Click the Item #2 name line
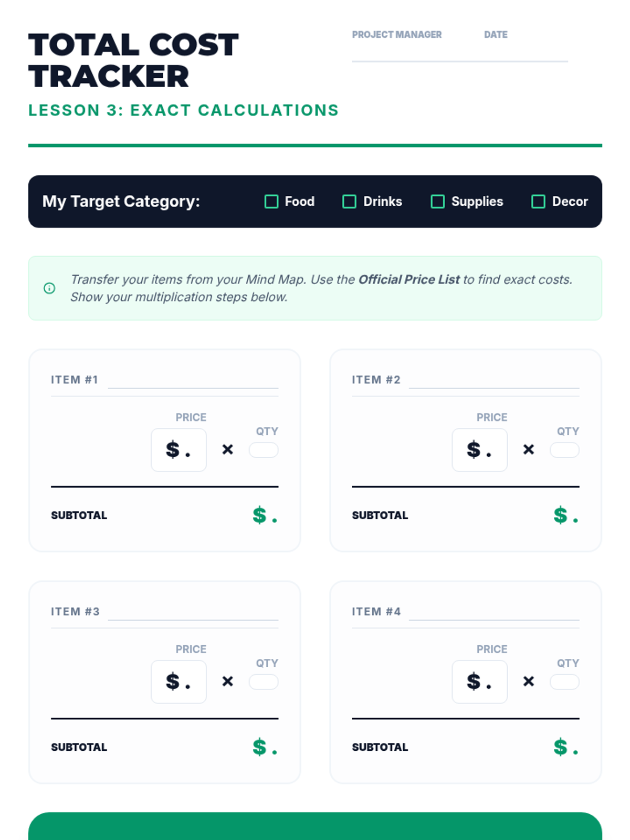Screen dimensions: 630x840 click(x=493, y=381)
